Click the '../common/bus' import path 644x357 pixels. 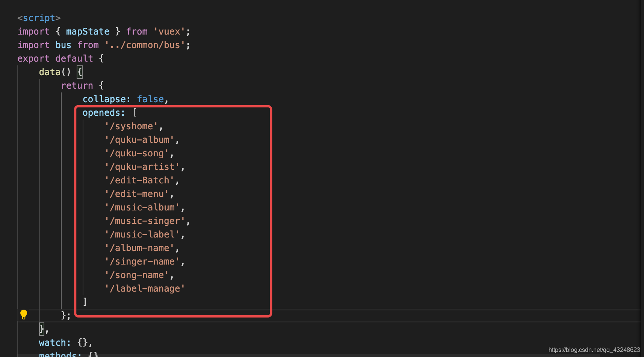pos(145,45)
